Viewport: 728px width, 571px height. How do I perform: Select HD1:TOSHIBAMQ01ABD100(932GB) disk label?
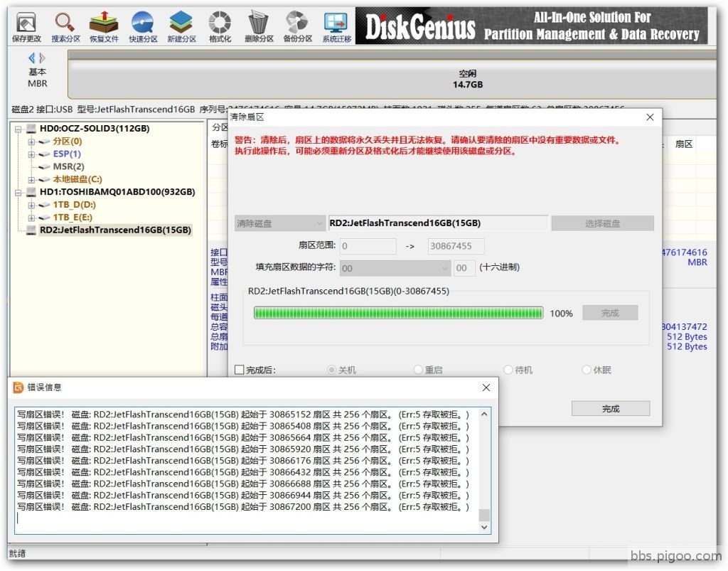[117, 192]
